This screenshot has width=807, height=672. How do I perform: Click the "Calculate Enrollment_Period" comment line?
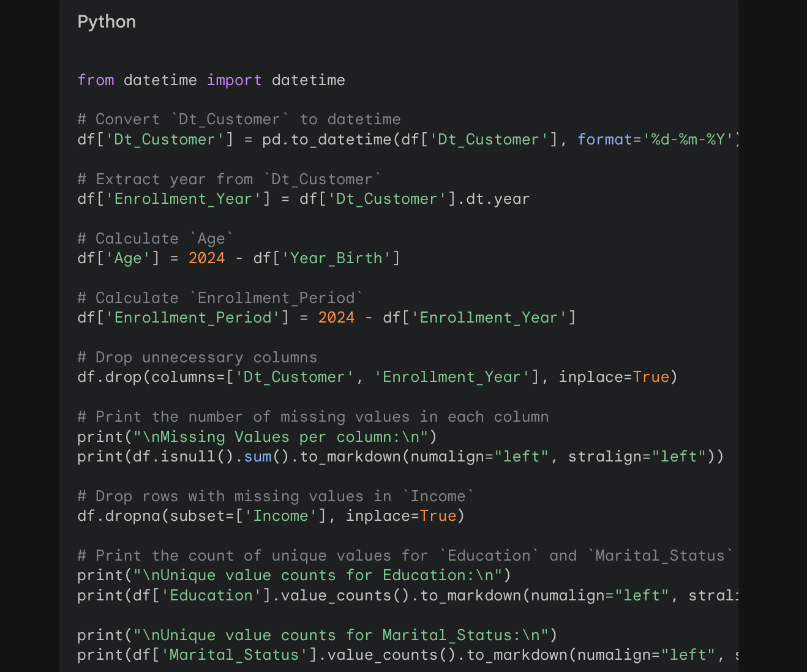tap(220, 298)
